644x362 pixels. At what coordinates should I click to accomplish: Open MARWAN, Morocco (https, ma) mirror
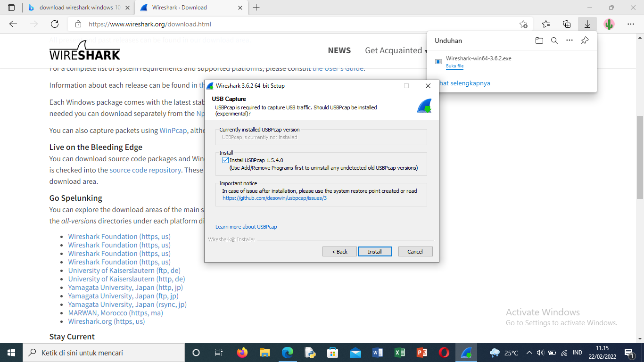116,313
